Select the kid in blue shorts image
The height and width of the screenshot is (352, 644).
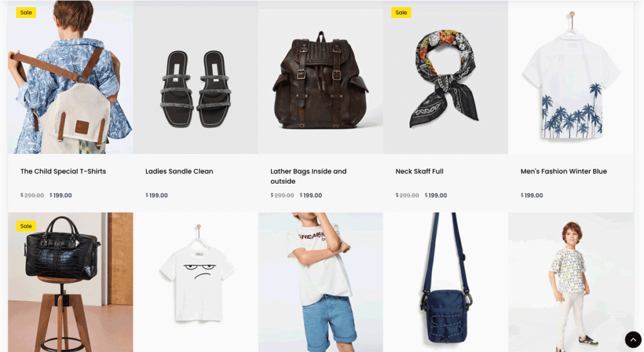coord(321,282)
